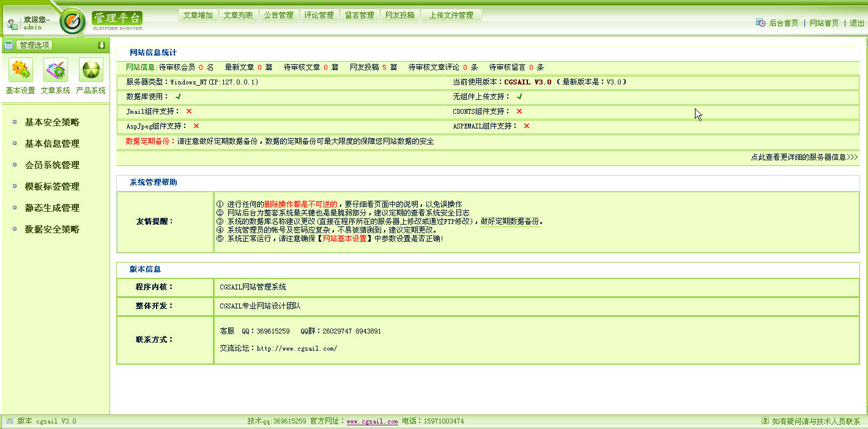868x429 pixels.
Task: Click 客服 QQ: 369615259 text
Action: click(x=254, y=331)
